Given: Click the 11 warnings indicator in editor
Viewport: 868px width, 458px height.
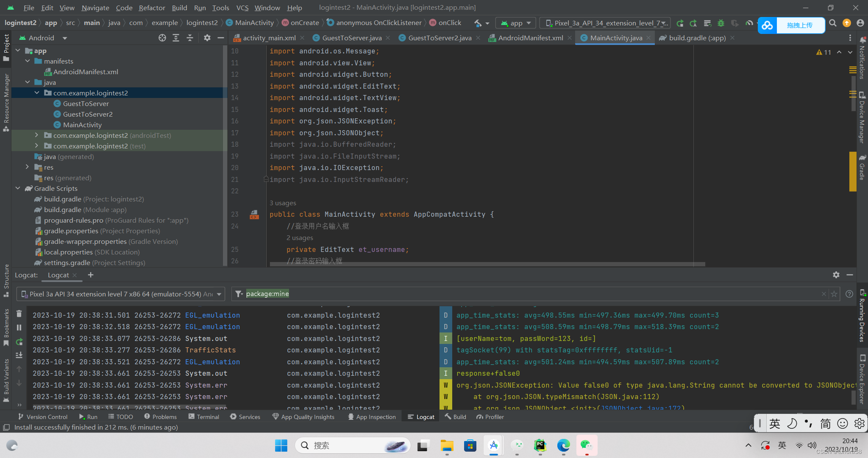Looking at the screenshot, I should click(823, 52).
